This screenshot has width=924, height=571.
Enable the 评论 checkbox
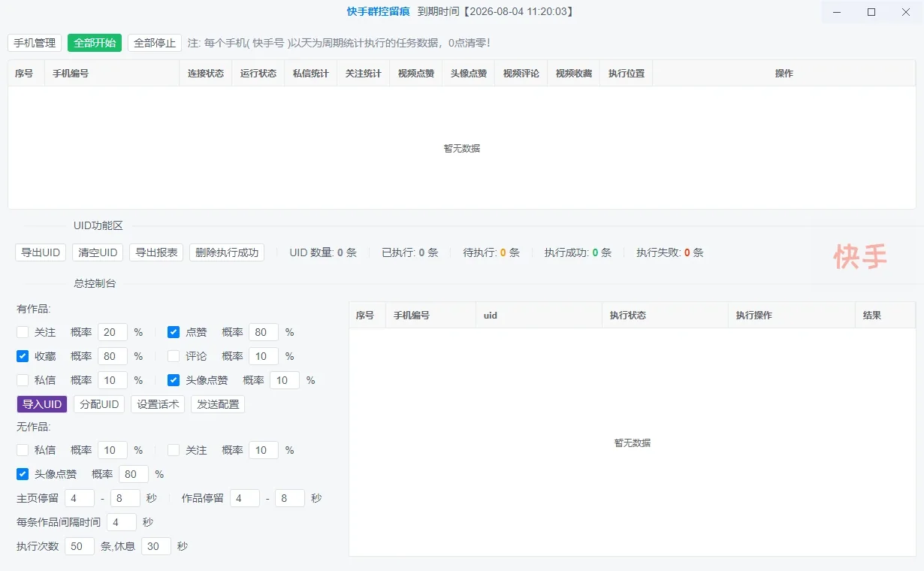pyautogui.click(x=174, y=356)
